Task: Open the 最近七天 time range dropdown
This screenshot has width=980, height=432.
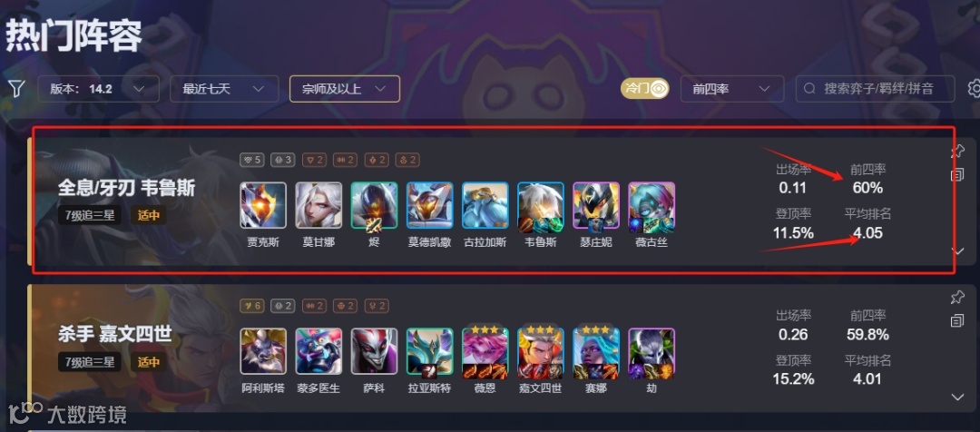Action: coord(224,89)
